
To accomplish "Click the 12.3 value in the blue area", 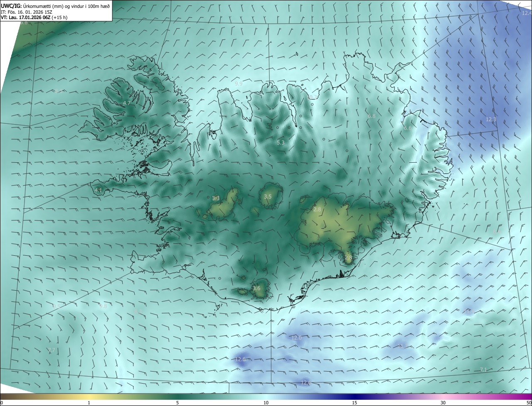I will click(491, 120).
